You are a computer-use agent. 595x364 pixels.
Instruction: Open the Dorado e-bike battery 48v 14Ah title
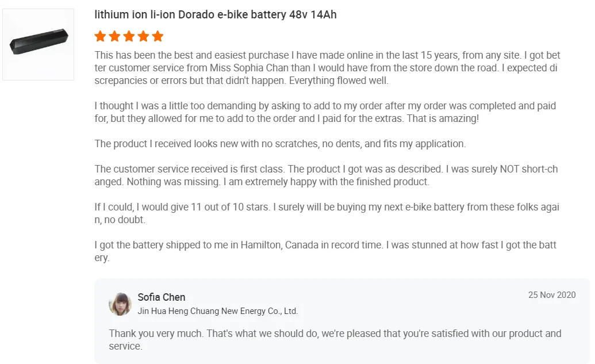[x=216, y=15]
